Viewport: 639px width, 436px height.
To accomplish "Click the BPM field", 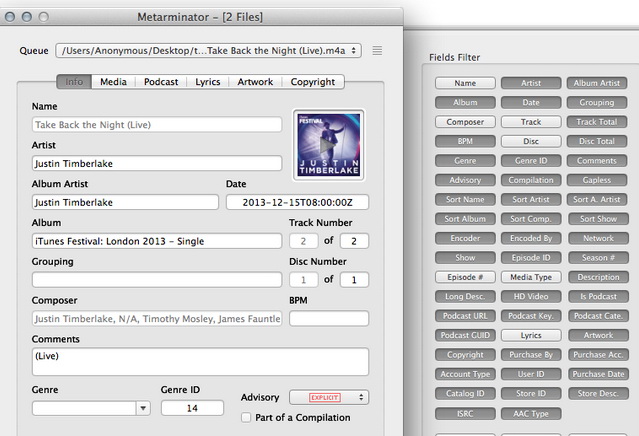I will point(329,318).
